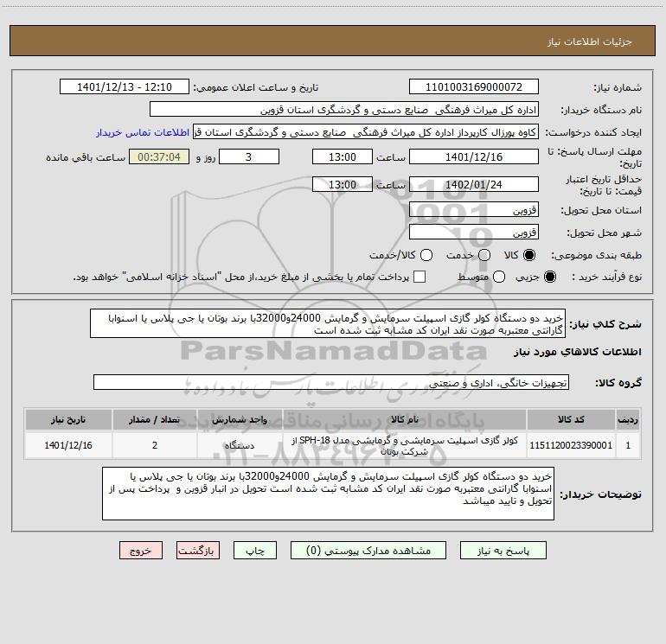Click the کد کالا column header
The image size is (666, 644).
pos(571,420)
